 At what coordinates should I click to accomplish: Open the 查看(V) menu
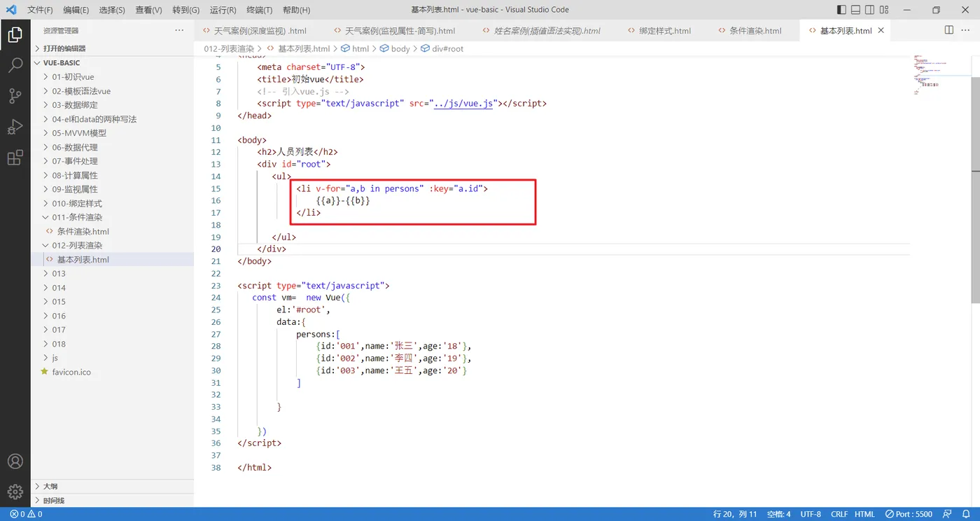[x=148, y=10]
